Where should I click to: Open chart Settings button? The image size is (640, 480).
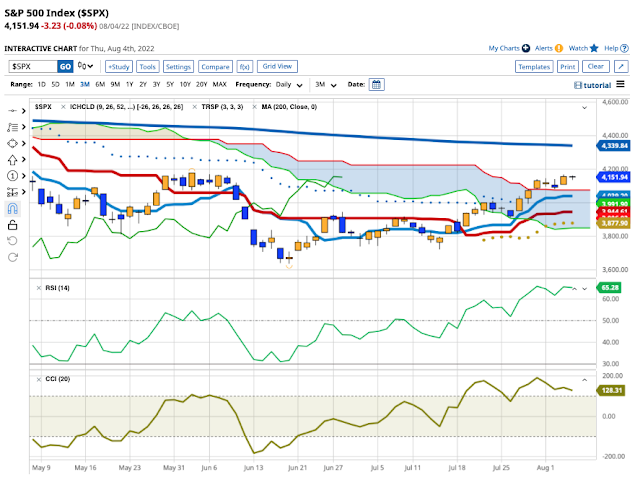point(178,67)
